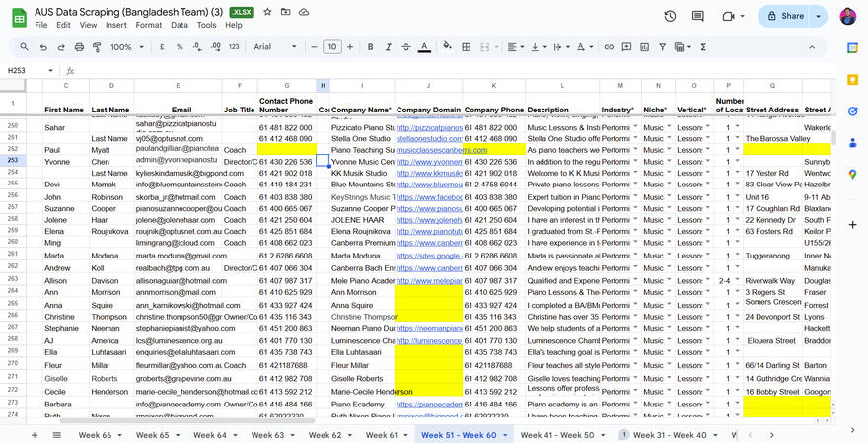
Task: Select the Paint format tool
Action: tap(97, 47)
